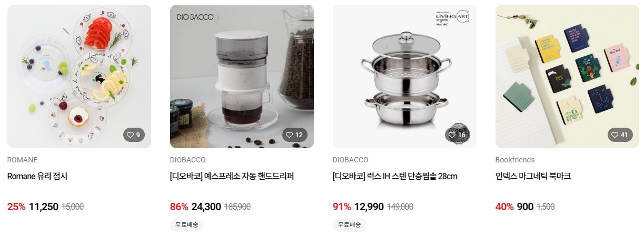This screenshot has width=644, height=237.
Task: Open the coffee hand dripper product image
Action: [x=242, y=77]
